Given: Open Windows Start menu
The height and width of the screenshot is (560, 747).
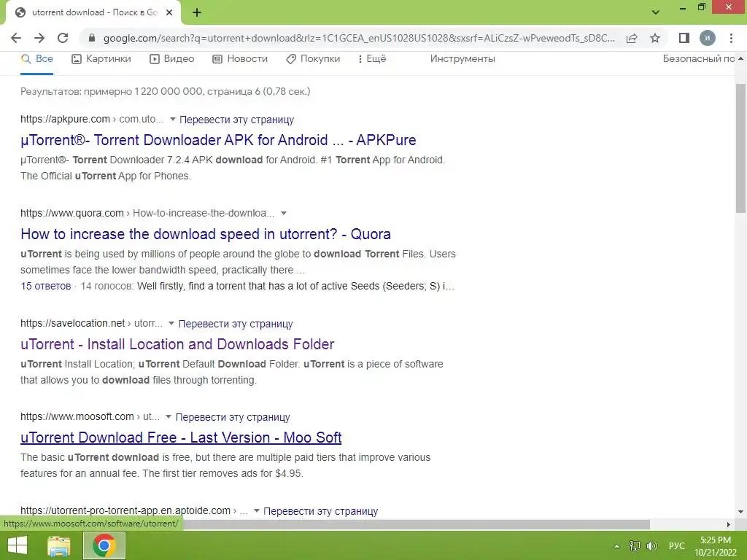Looking at the screenshot, I should point(18,545).
